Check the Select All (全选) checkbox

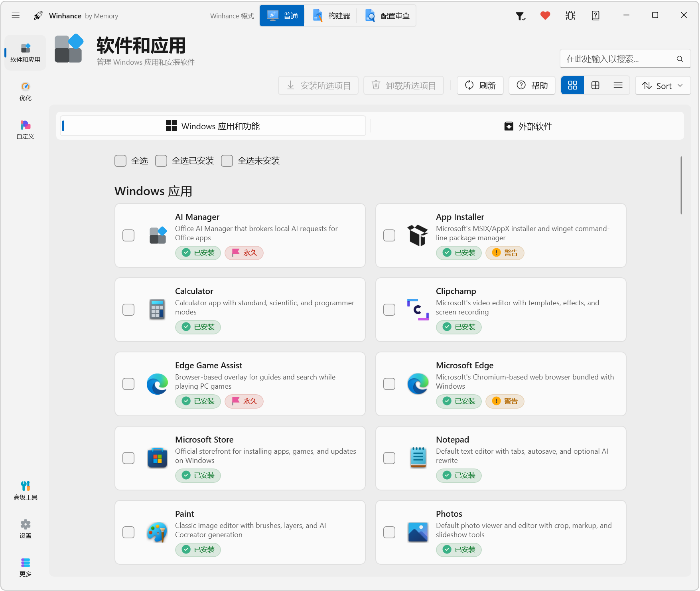(120, 161)
